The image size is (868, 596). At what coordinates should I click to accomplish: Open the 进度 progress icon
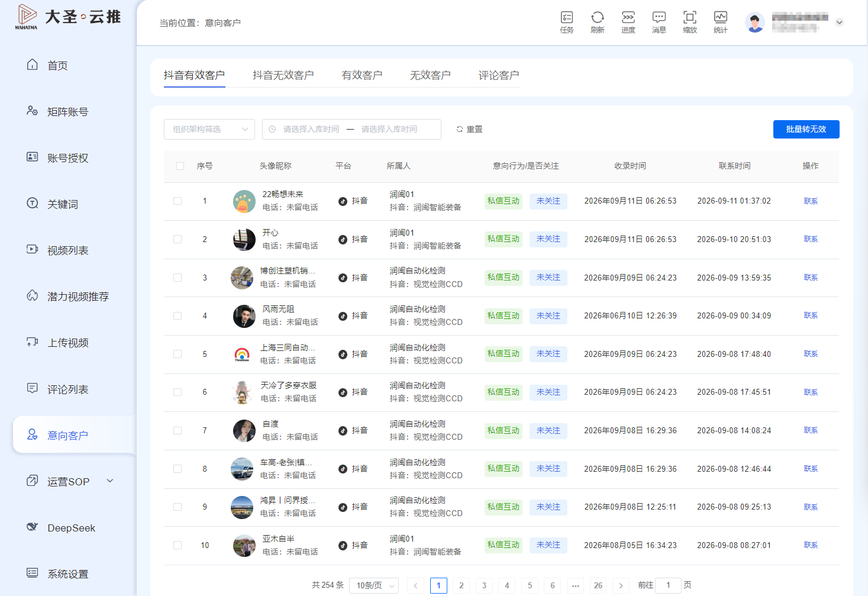(x=628, y=22)
